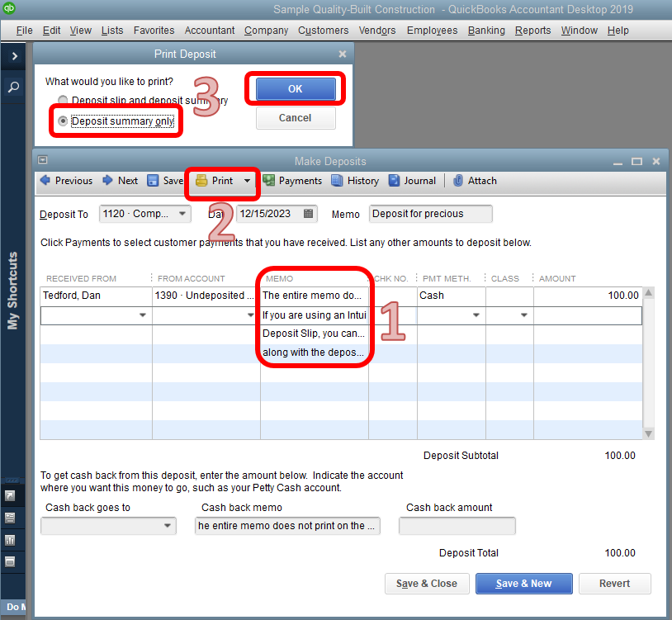Image resolution: width=672 pixels, height=620 pixels.
Task: Open the Vendors menu
Action: click(377, 31)
